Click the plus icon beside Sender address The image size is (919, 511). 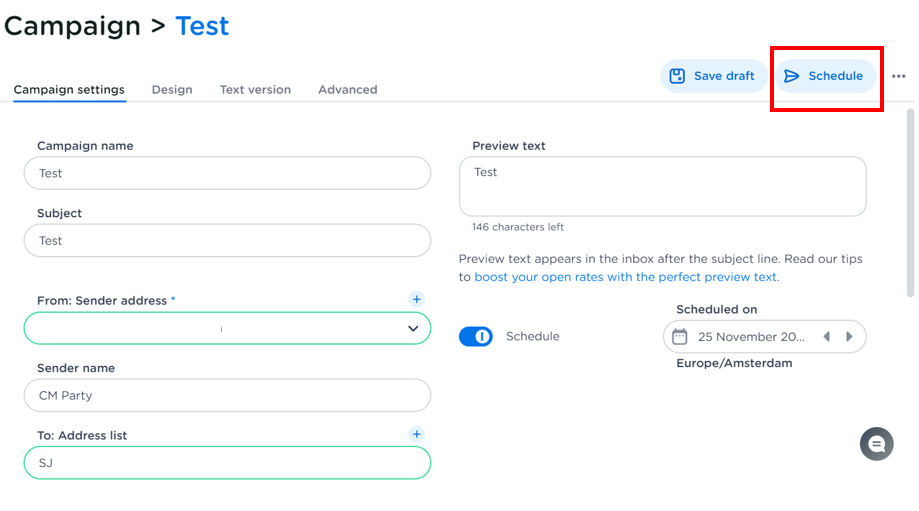(417, 299)
